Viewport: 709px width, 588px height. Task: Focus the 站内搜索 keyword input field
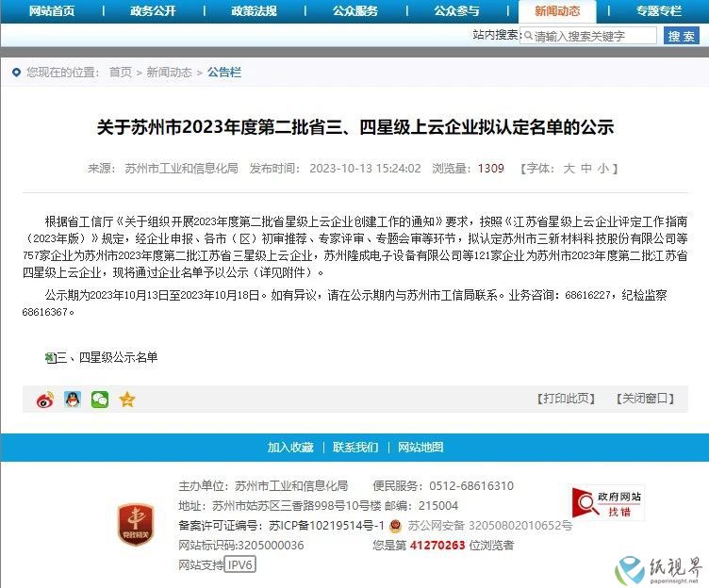[588, 36]
